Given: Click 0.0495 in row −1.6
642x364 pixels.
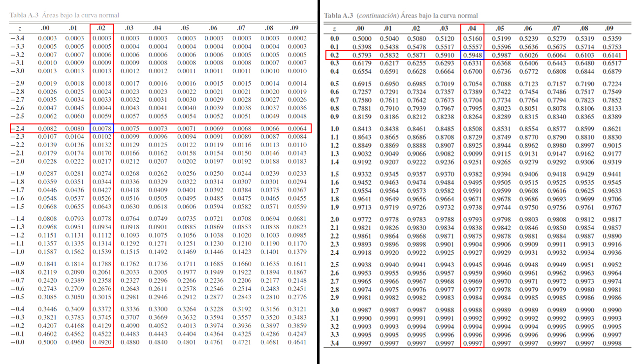Looking at the screenshot, I should click(186, 198).
